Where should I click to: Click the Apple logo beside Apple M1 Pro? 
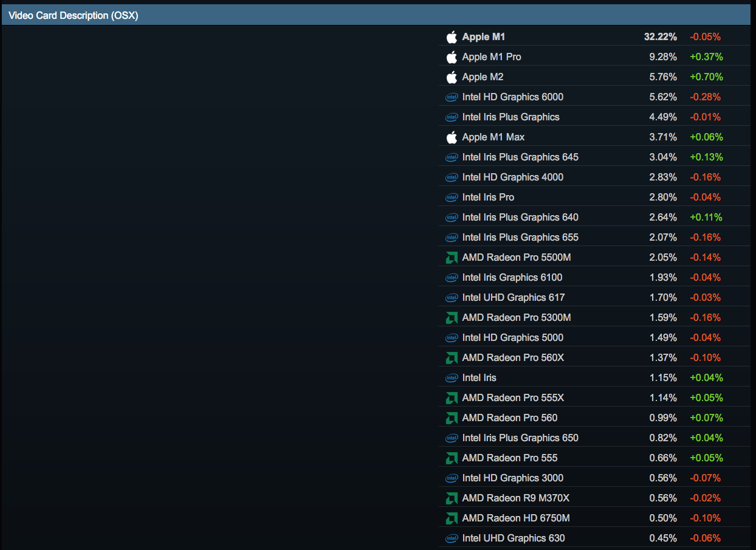click(x=452, y=57)
